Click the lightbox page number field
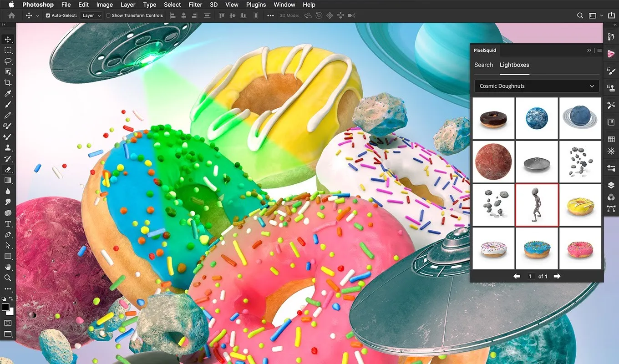The image size is (619, 364). click(x=530, y=276)
